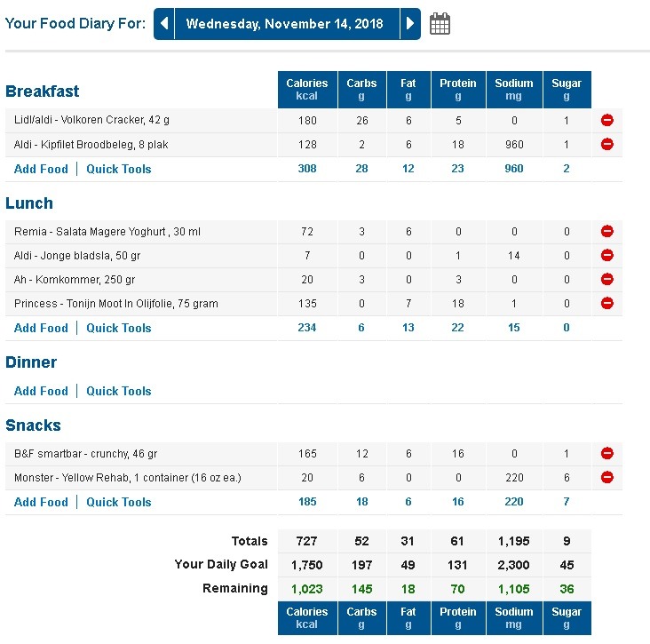Viewport: 650px width, 644px height.
Task: Add Food to Dinner
Action: [x=41, y=391]
